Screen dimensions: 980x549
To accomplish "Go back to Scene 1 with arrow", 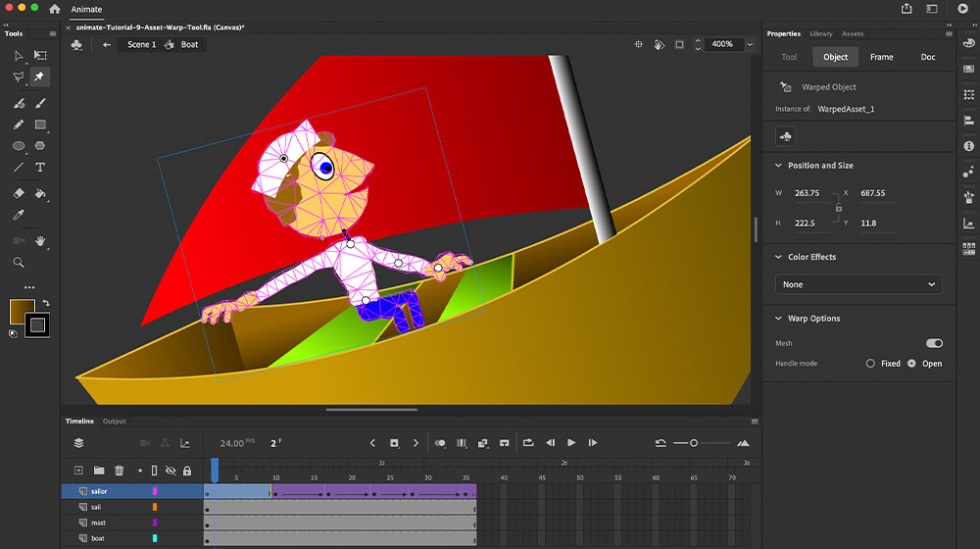I will pos(106,44).
